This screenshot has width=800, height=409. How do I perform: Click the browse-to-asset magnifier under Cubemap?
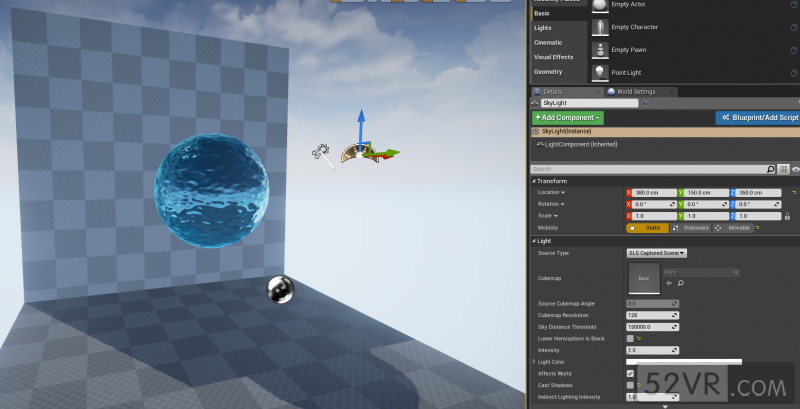point(681,284)
